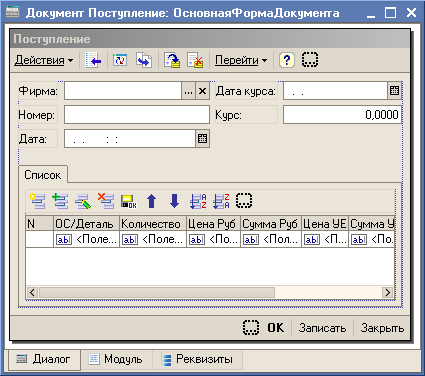
Task: Click into the Номер input field
Action: point(137,115)
